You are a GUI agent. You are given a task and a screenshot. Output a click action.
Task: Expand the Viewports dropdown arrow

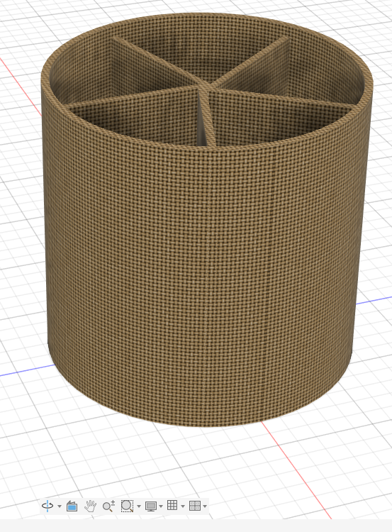point(205,506)
